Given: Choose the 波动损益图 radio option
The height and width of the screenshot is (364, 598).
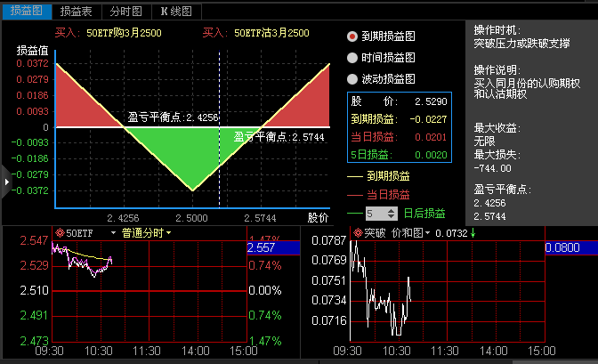Looking at the screenshot, I should 352,79.
